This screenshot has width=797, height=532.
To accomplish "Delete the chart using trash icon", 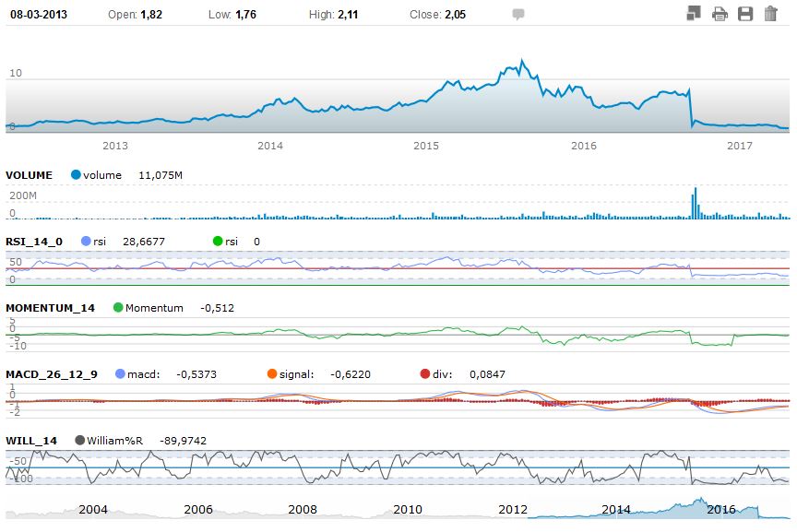I will [770, 14].
